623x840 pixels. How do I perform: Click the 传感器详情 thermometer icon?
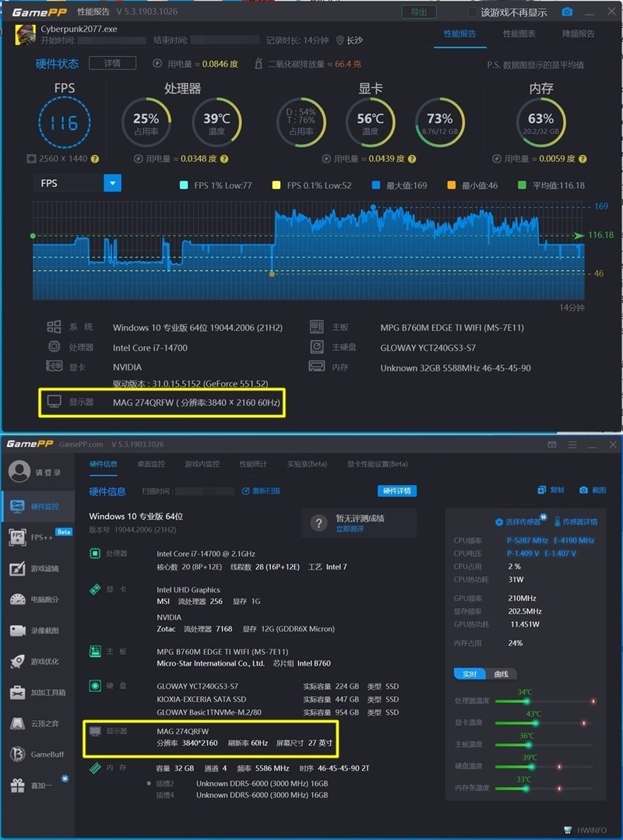[557, 522]
